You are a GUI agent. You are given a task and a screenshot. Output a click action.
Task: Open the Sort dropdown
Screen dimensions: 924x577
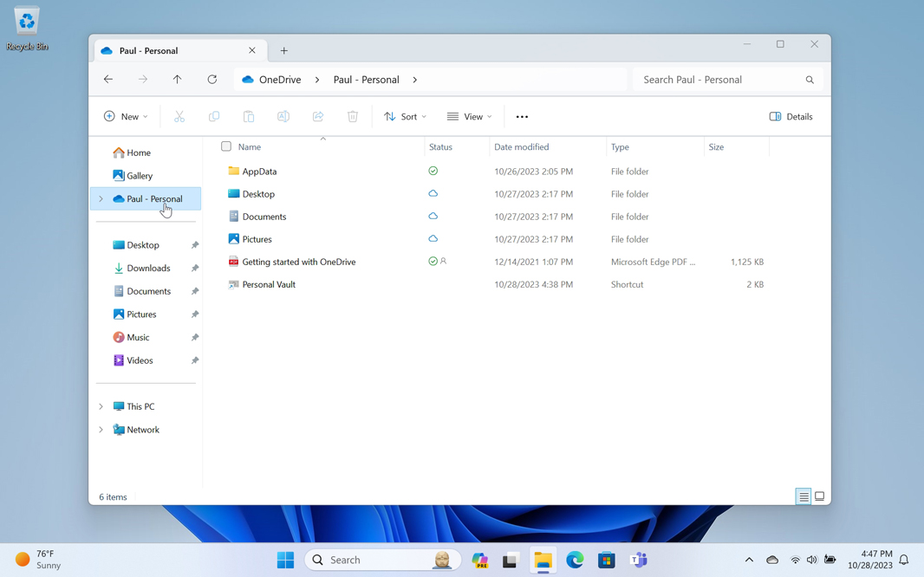[405, 117]
